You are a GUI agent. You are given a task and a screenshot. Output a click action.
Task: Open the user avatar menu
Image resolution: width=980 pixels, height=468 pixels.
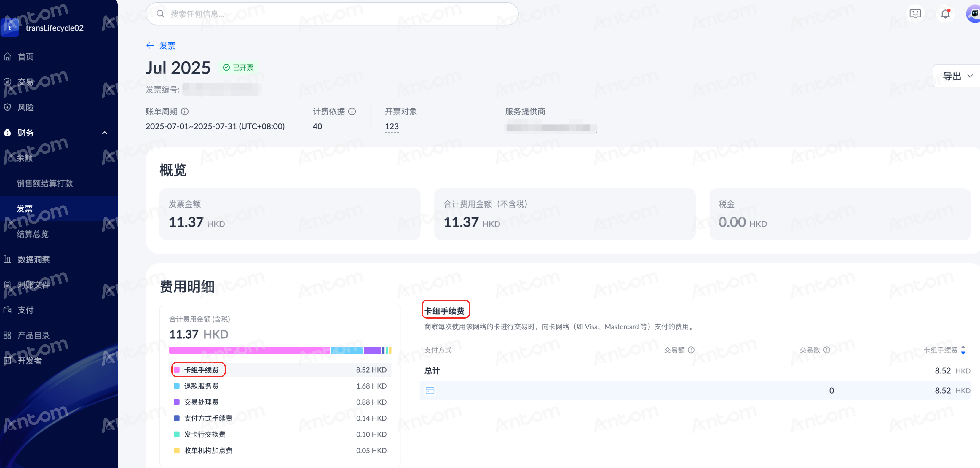point(973,14)
